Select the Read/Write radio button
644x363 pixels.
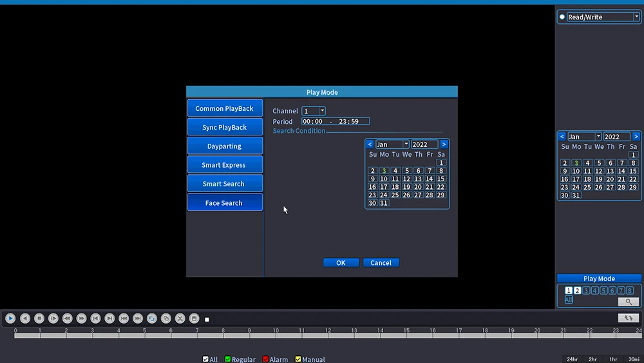click(562, 17)
